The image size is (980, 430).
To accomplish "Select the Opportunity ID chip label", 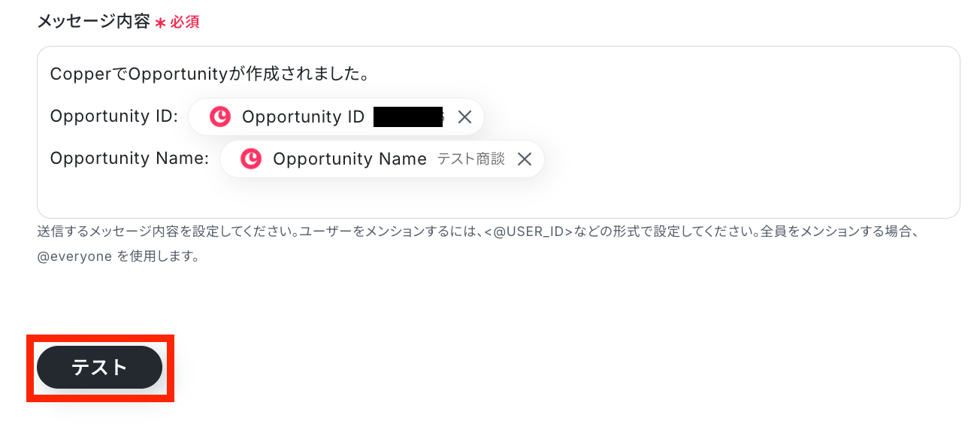I will (303, 117).
